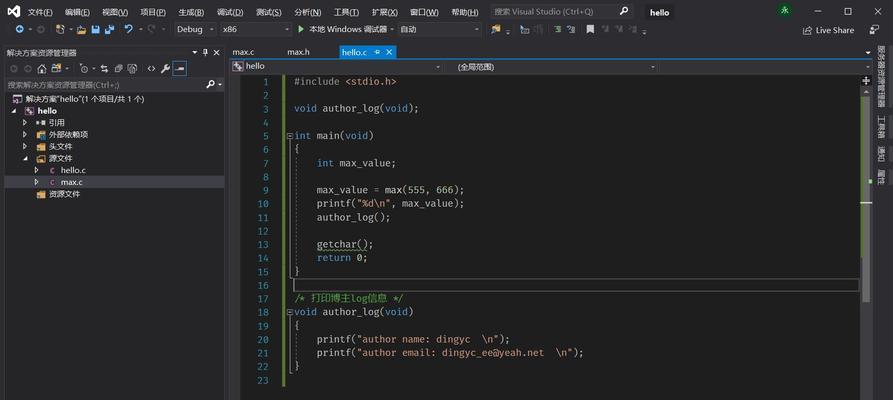The image size is (893, 400).
Task: Open the 生成(B) menu
Action: pyautogui.click(x=191, y=12)
